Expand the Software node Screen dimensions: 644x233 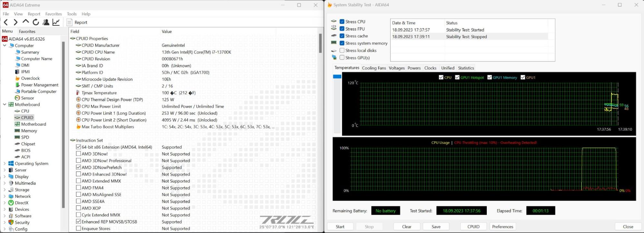point(5,216)
